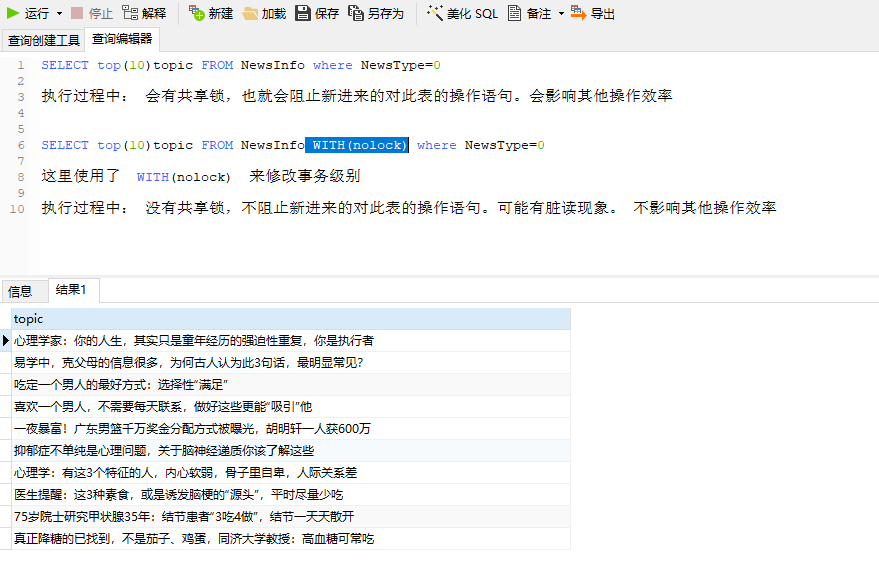Click the Export (导出) icon

click(x=578, y=13)
